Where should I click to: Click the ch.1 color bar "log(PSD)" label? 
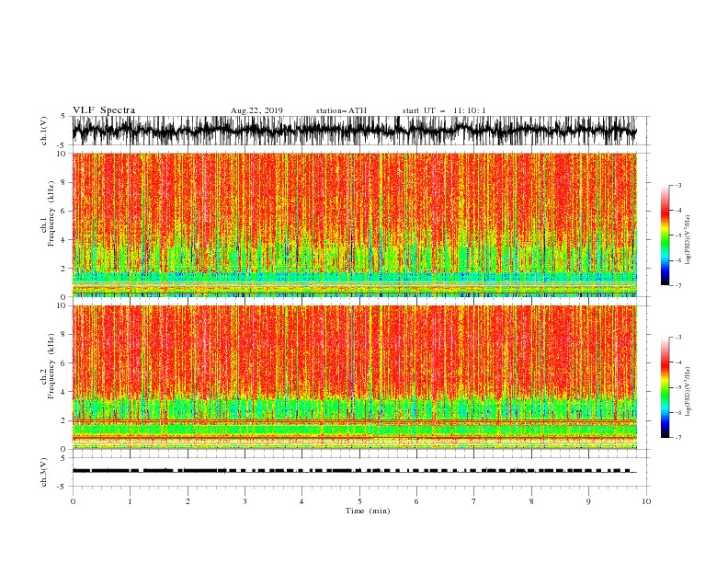[x=688, y=240]
